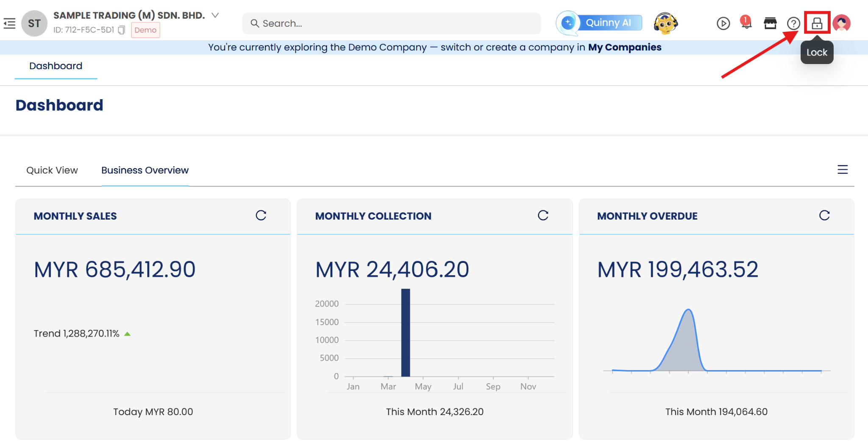Screen dimensions: 868x446
Task: Collapse the sidebar navigation menu
Action: coord(9,23)
